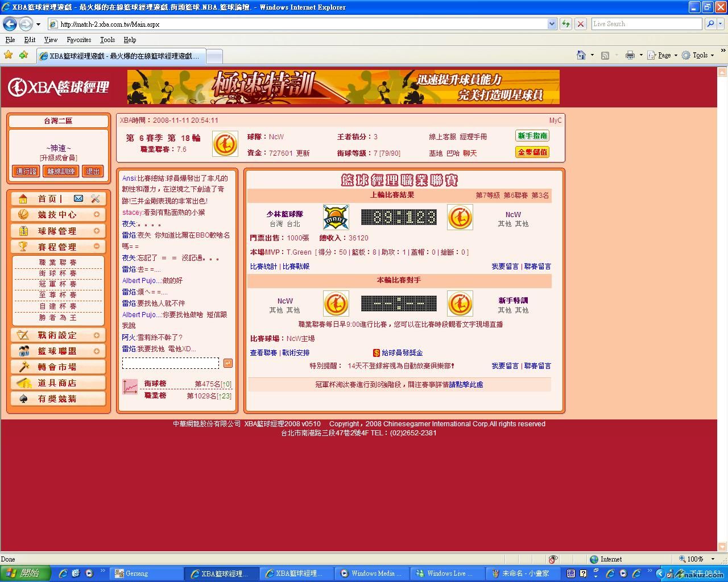The image size is (728, 582).
Task: Open the Favorites Center star icon
Action: (x=9, y=55)
